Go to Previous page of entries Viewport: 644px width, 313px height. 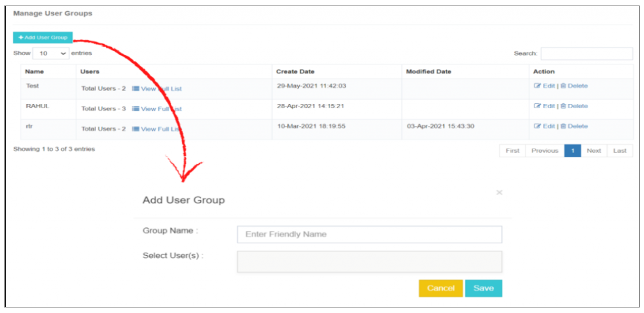545,151
